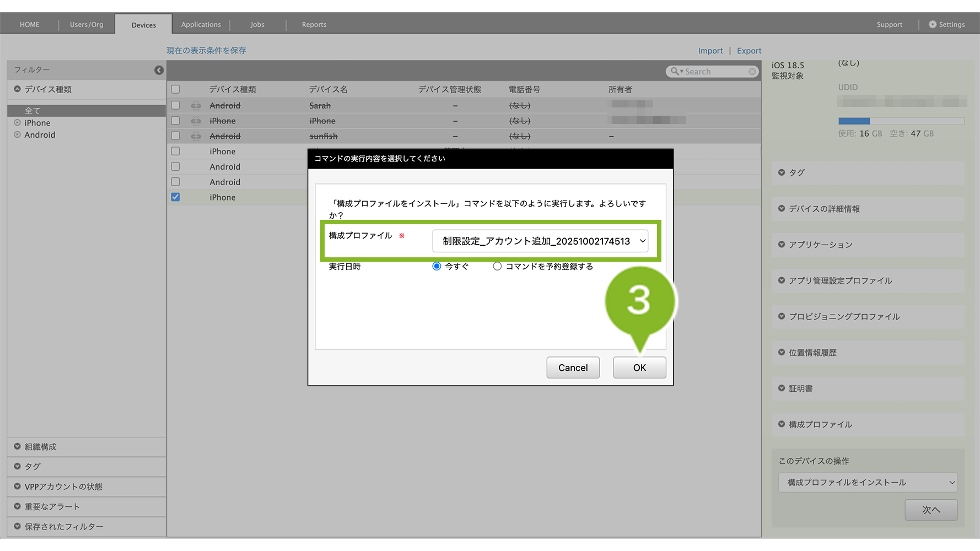Viewport: 980px width, 551px height.
Task: Uncheck the selected iPhone row checkbox
Action: pyautogui.click(x=175, y=197)
